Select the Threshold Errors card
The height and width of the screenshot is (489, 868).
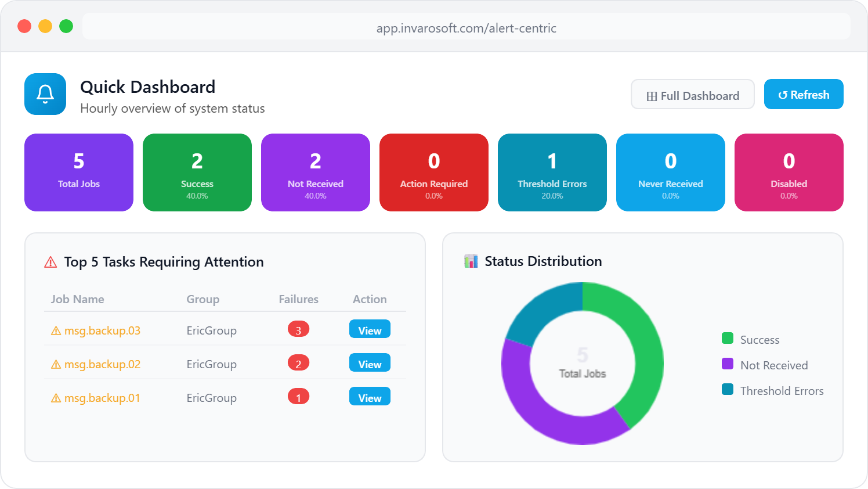(552, 172)
